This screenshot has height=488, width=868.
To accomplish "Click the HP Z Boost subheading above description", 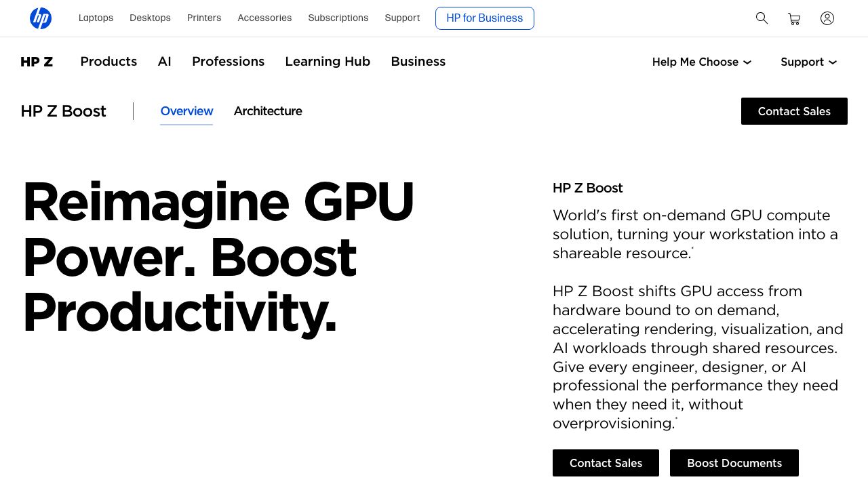I will point(588,188).
